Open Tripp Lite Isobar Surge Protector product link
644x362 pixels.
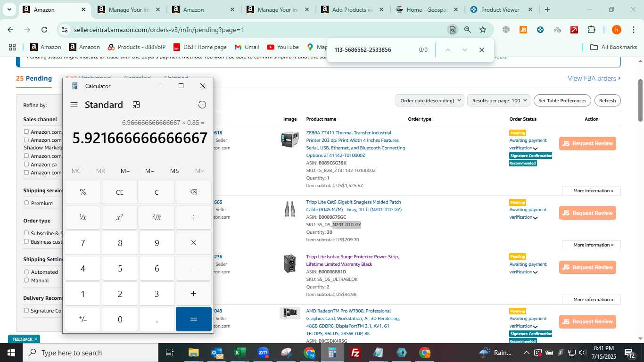click(353, 260)
